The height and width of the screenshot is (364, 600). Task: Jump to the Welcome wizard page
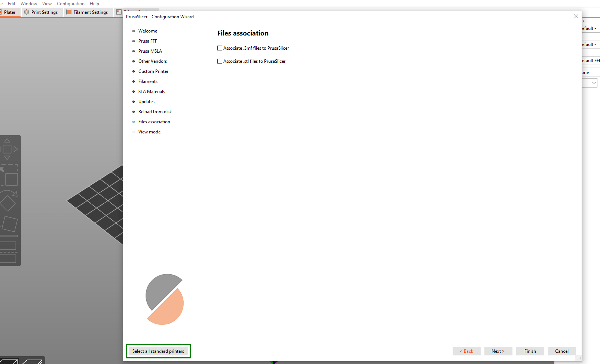148,31
